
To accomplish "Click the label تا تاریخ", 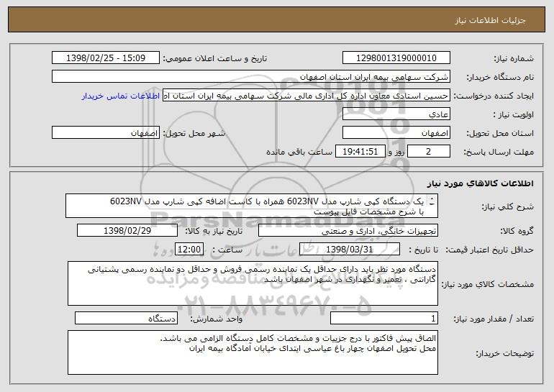I will point(423,250).
